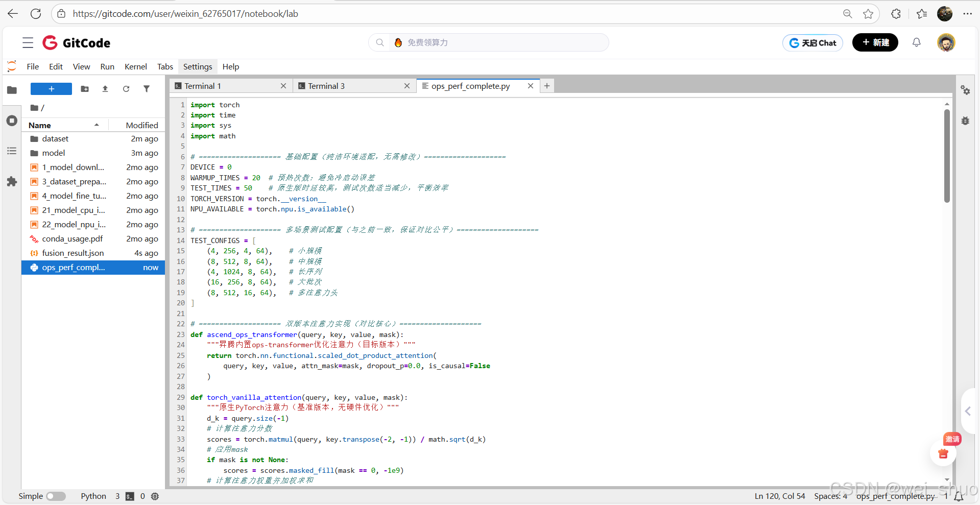980x505 pixels.
Task: Open the running terminals and kernels panel
Action: click(12, 121)
